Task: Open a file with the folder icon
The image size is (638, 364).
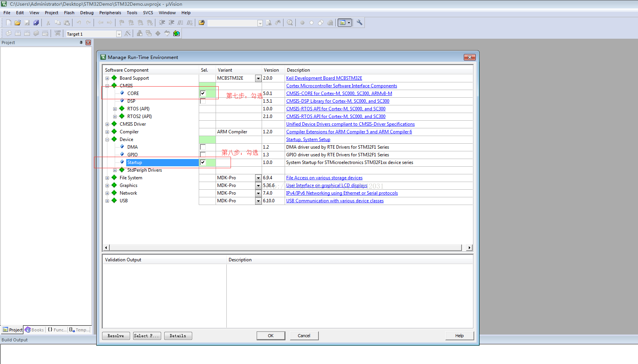Action: click(x=18, y=23)
